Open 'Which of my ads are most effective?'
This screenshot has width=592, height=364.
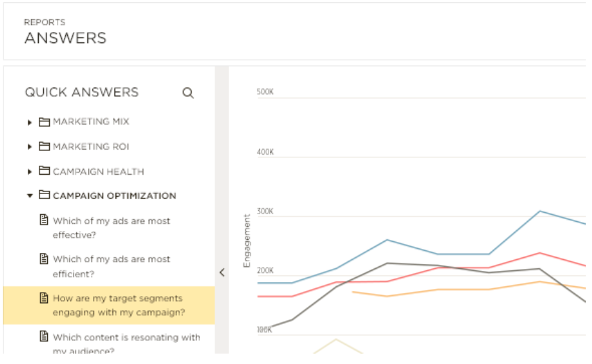tap(111, 227)
